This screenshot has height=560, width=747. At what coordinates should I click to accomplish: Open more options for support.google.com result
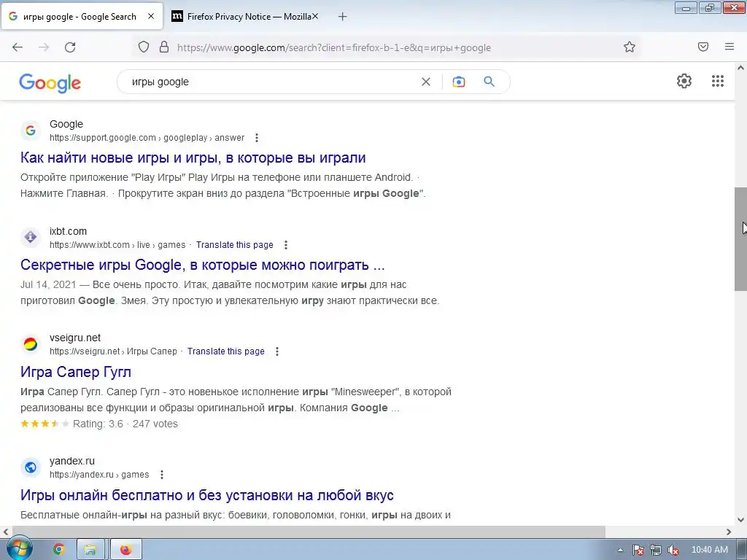click(257, 138)
